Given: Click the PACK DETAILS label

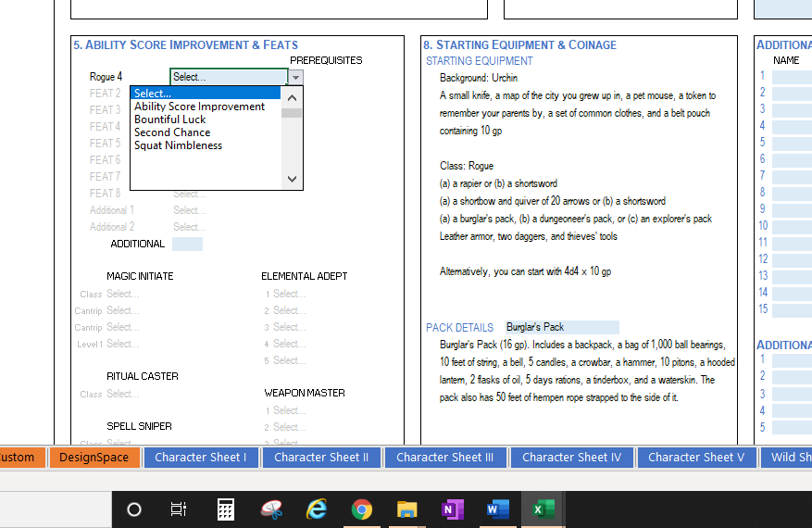Looking at the screenshot, I should (460, 328).
